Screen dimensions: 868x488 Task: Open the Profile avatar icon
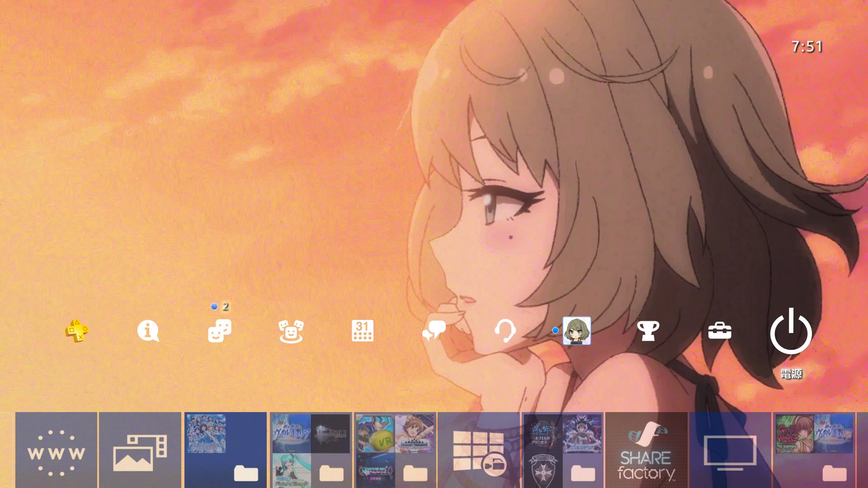576,331
